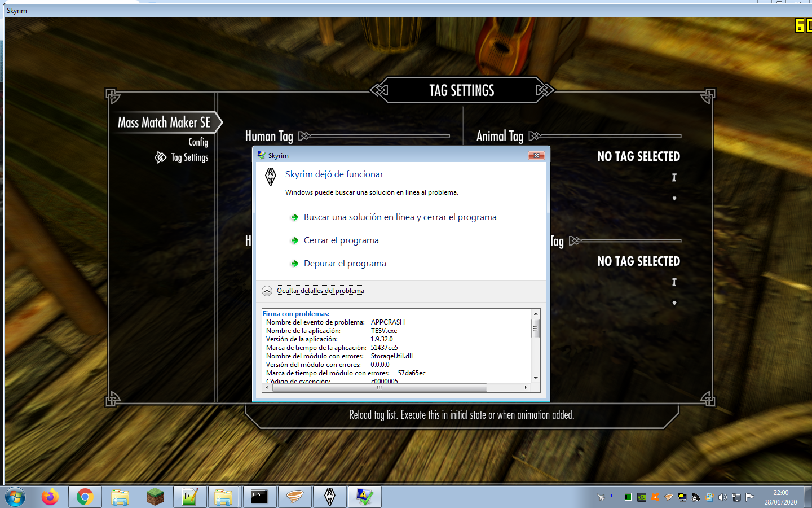Image resolution: width=812 pixels, height=508 pixels.
Task: Click the jet plane icon in the system tray
Action: point(601,497)
